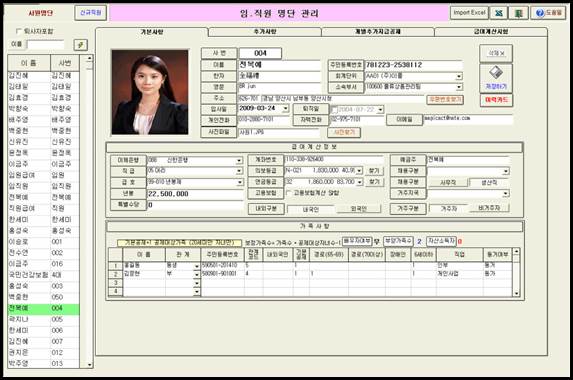Click the 주민등록번호 field 781223-2538112
The width and height of the screenshot is (573, 380).
click(413, 65)
